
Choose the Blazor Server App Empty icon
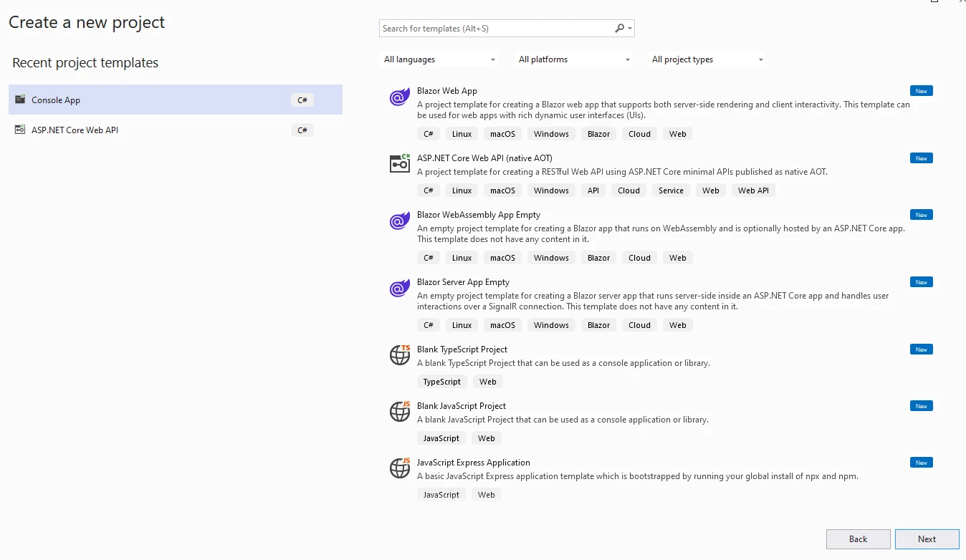399,289
